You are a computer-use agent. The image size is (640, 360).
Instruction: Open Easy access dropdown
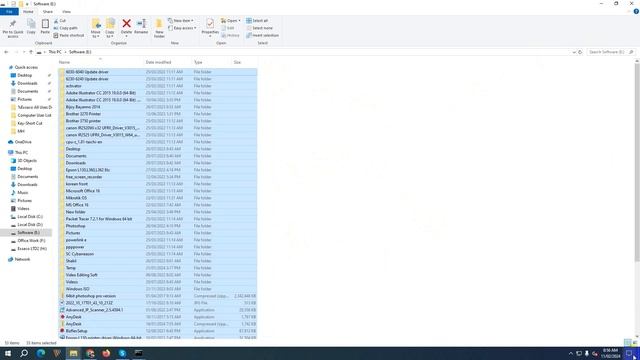coord(182,28)
